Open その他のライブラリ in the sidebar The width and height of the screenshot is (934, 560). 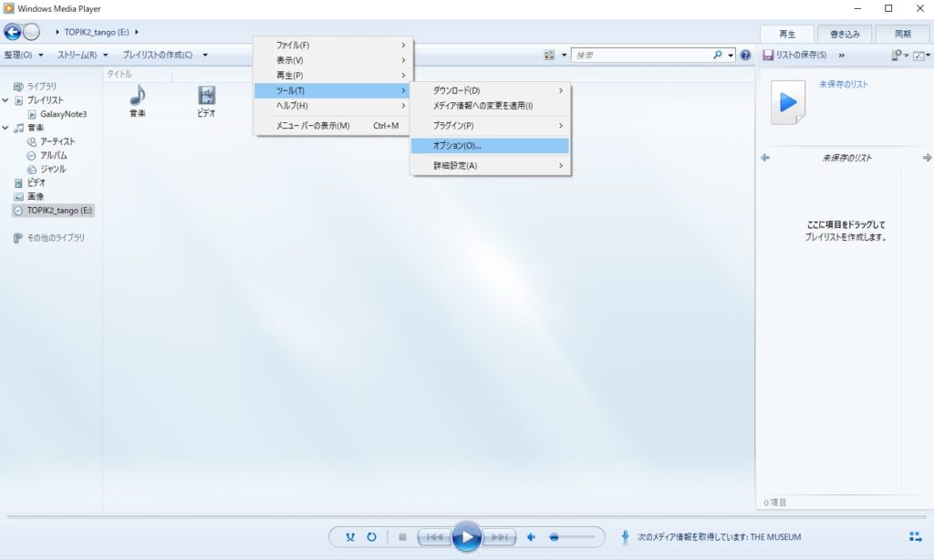click(x=49, y=238)
